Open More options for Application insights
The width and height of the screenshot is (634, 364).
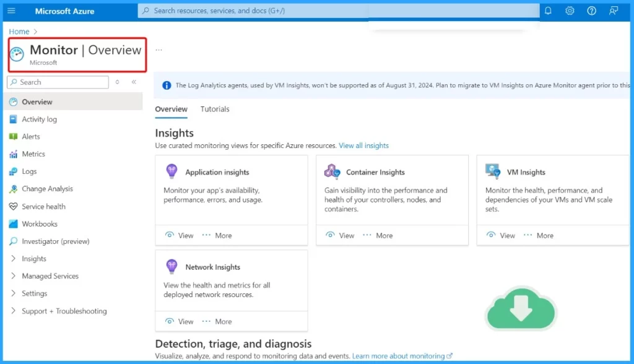click(x=217, y=235)
